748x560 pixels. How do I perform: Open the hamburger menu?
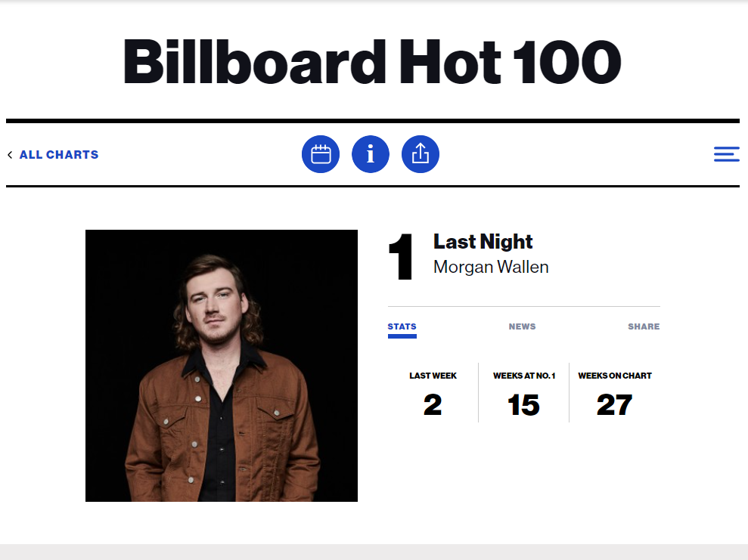(726, 154)
